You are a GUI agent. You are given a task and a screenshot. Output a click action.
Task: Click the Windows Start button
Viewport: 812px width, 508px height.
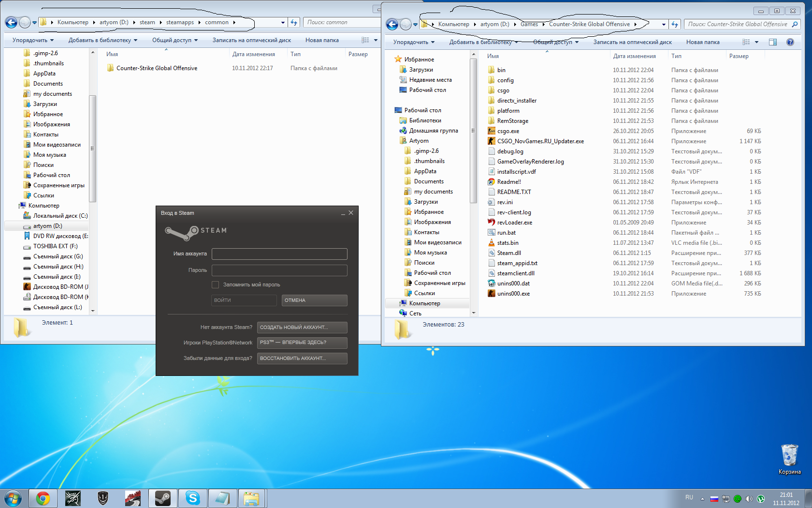point(13,498)
